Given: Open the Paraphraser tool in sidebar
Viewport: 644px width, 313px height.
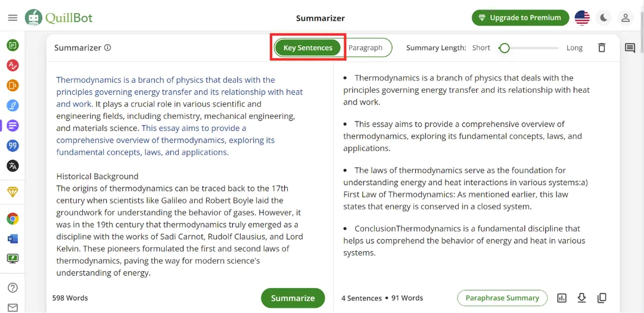Looking at the screenshot, I should tap(13, 45).
